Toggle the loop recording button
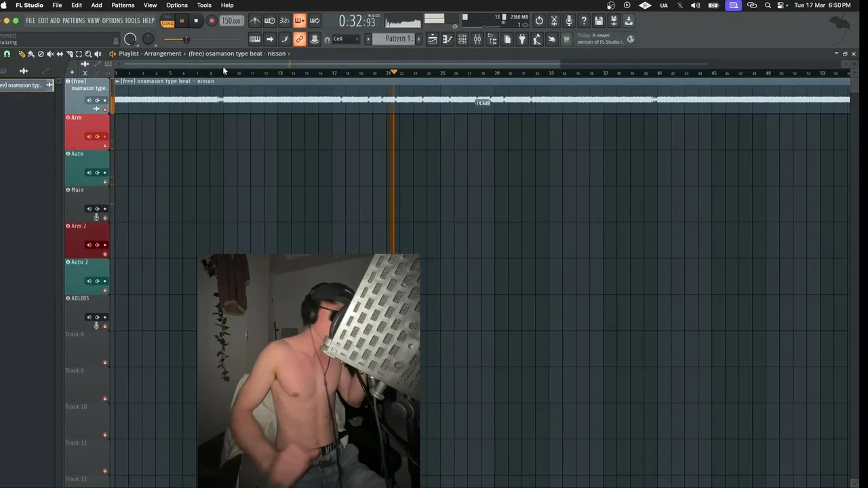Viewport: 868px width, 488px height. (x=315, y=20)
